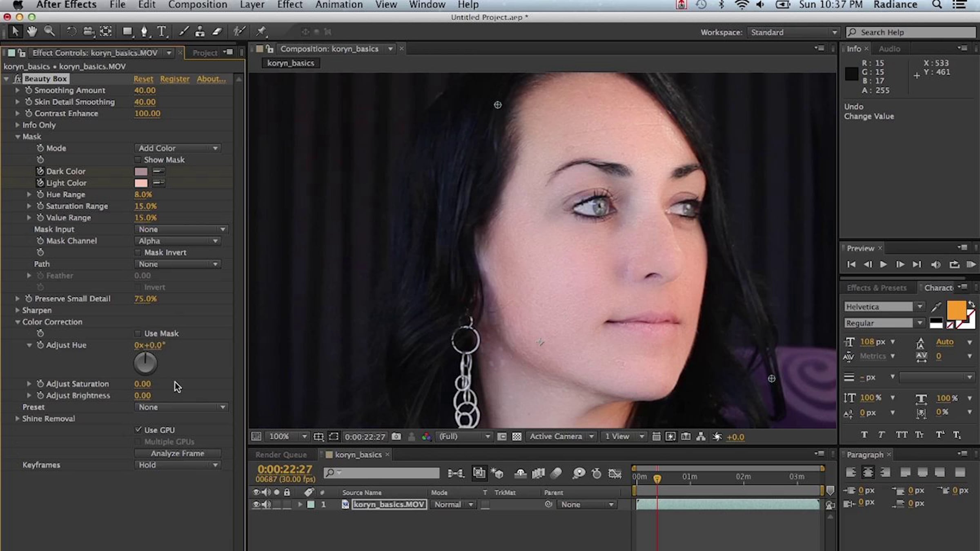Select the Pen tool
980x551 pixels.
[145, 31]
